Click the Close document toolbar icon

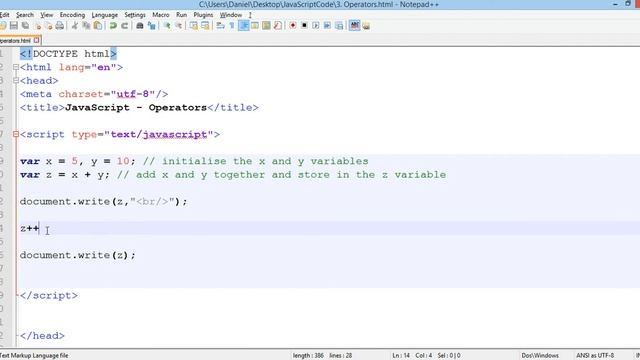[38, 26]
